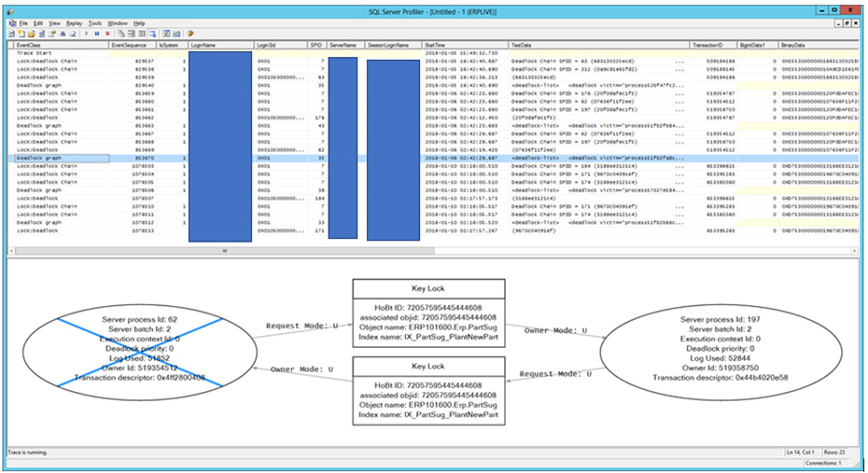Stop the trace with red square icon

click(107, 34)
